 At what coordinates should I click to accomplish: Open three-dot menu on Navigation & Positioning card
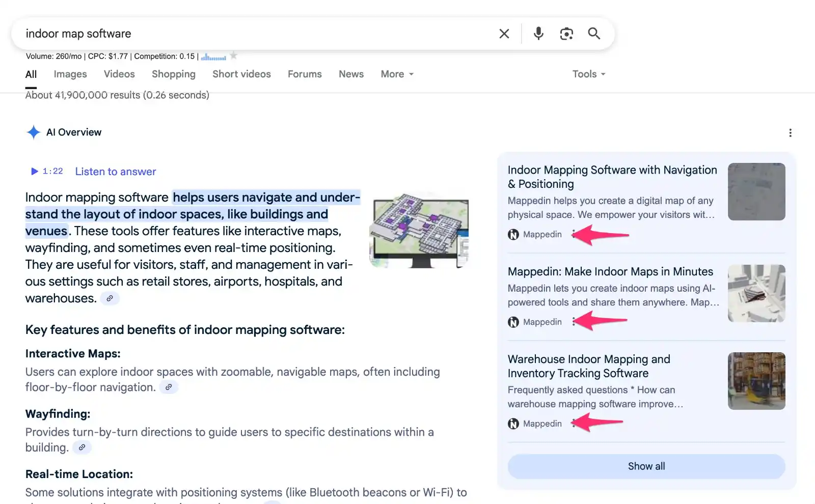click(x=574, y=234)
